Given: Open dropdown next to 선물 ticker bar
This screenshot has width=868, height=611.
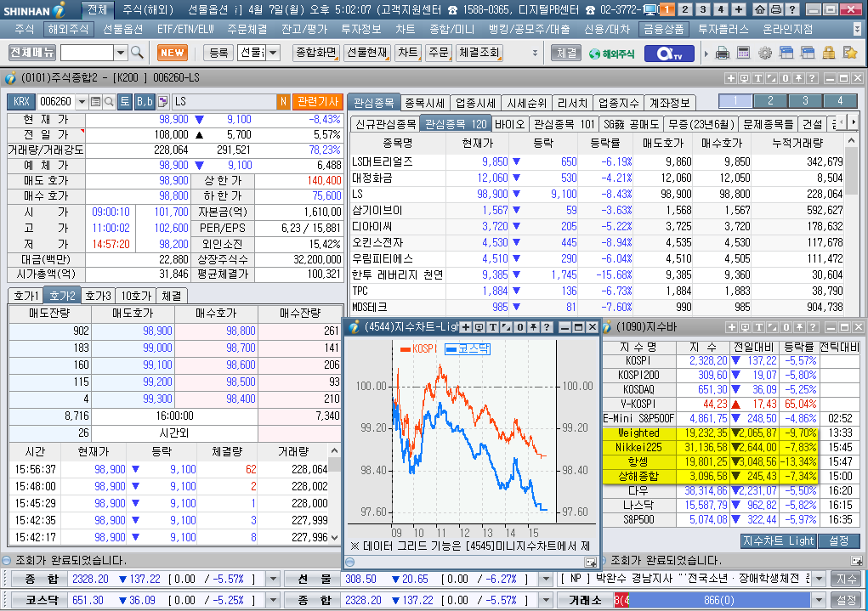Looking at the screenshot, I should click(546, 579).
